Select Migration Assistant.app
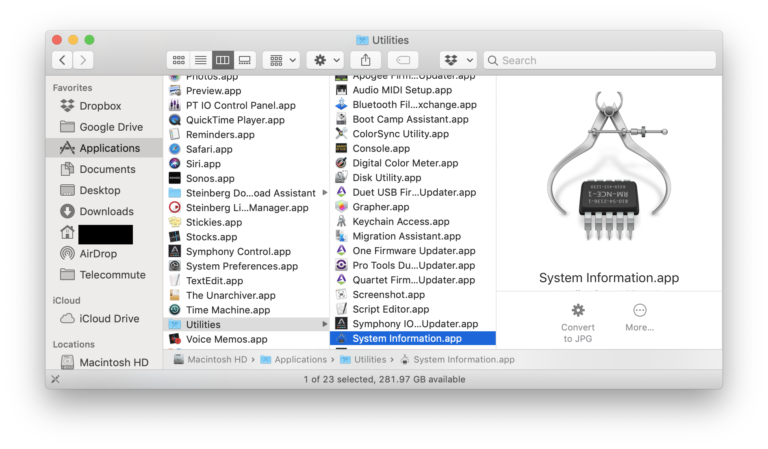Image resolution: width=768 pixels, height=449 pixels. click(x=413, y=236)
